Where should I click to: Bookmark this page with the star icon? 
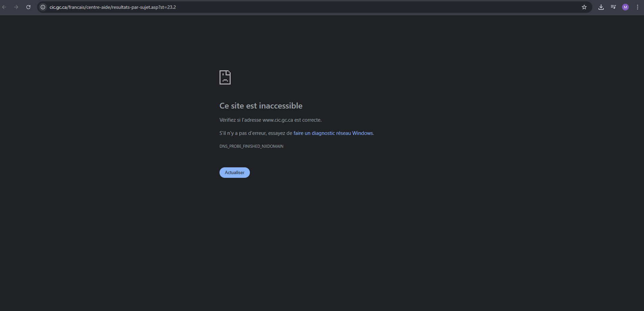[584, 7]
